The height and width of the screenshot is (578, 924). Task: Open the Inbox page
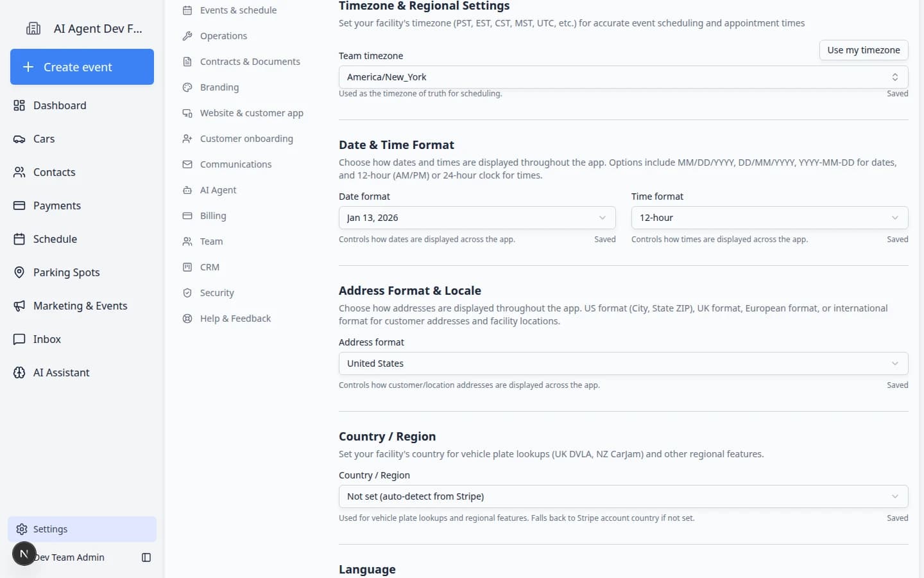[82, 339]
